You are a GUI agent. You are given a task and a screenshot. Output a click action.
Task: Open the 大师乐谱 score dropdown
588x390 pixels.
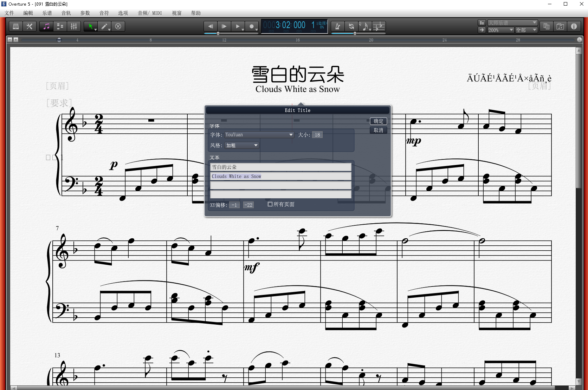pos(512,23)
